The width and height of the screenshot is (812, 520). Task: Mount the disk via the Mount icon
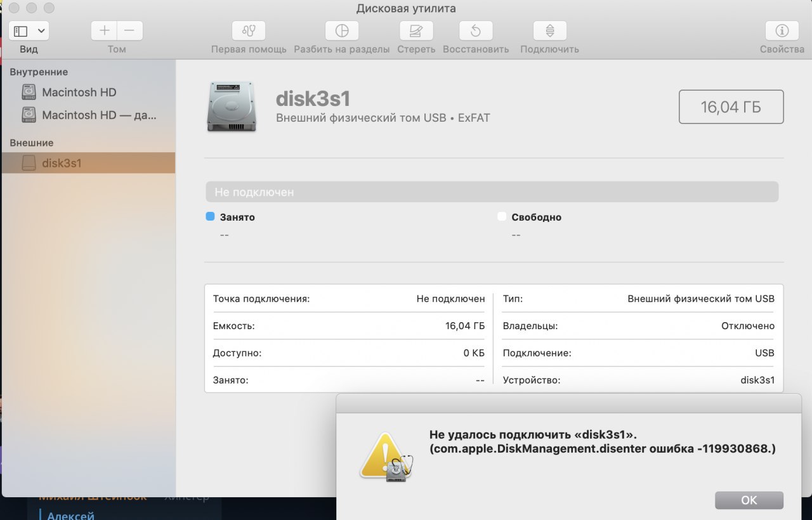coord(549,30)
